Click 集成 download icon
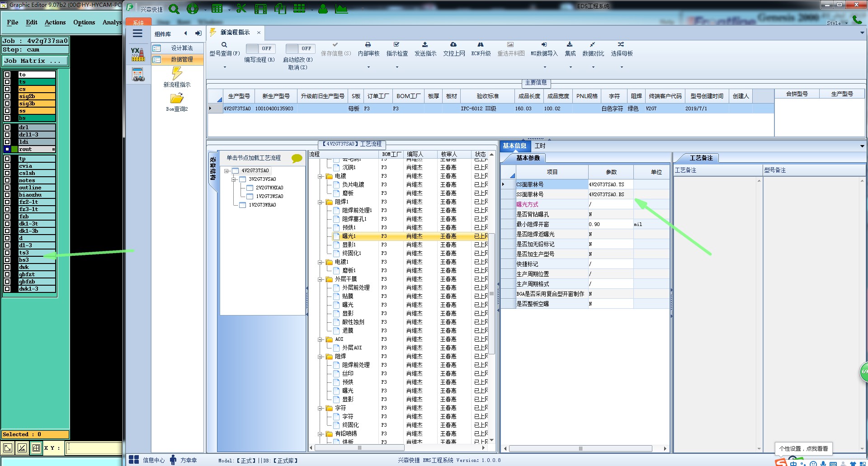This screenshot has height=466, width=868. pyautogui.click(x=570, y=45)
